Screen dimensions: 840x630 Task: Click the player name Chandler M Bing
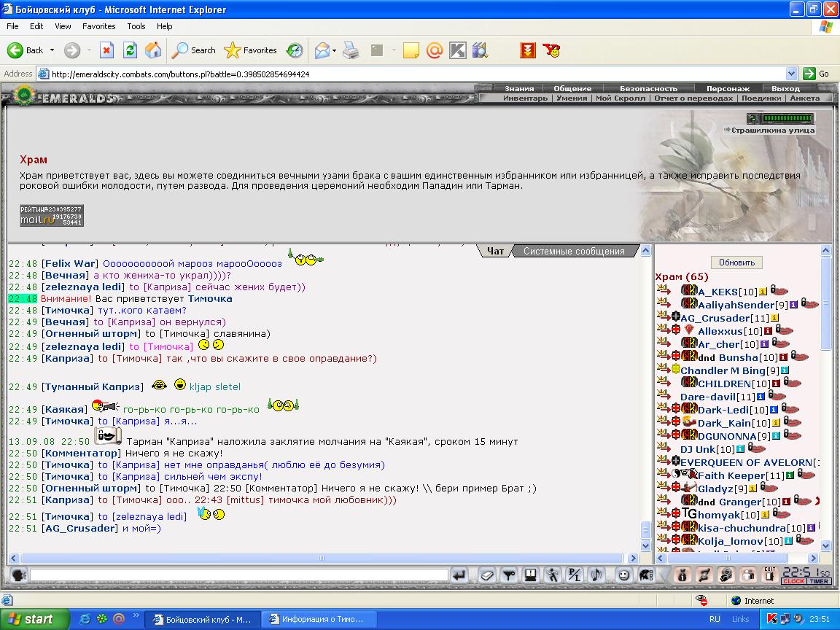[x=723, y=370]
